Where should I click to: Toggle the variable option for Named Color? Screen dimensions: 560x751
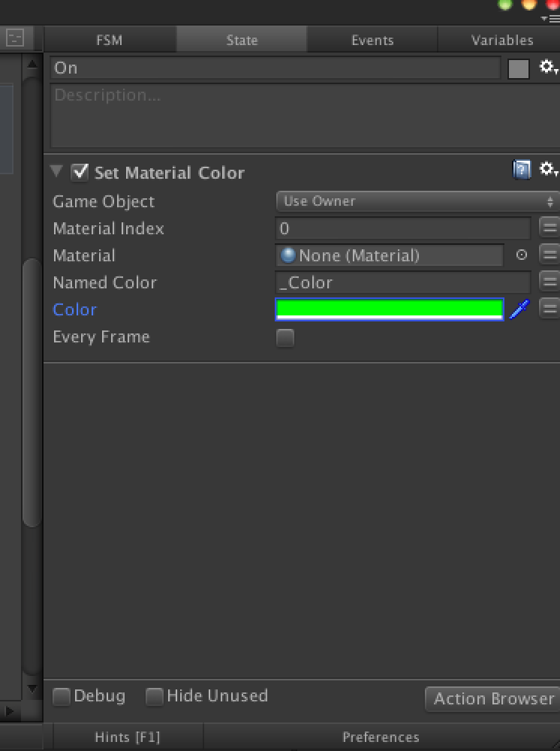point(549,282)
